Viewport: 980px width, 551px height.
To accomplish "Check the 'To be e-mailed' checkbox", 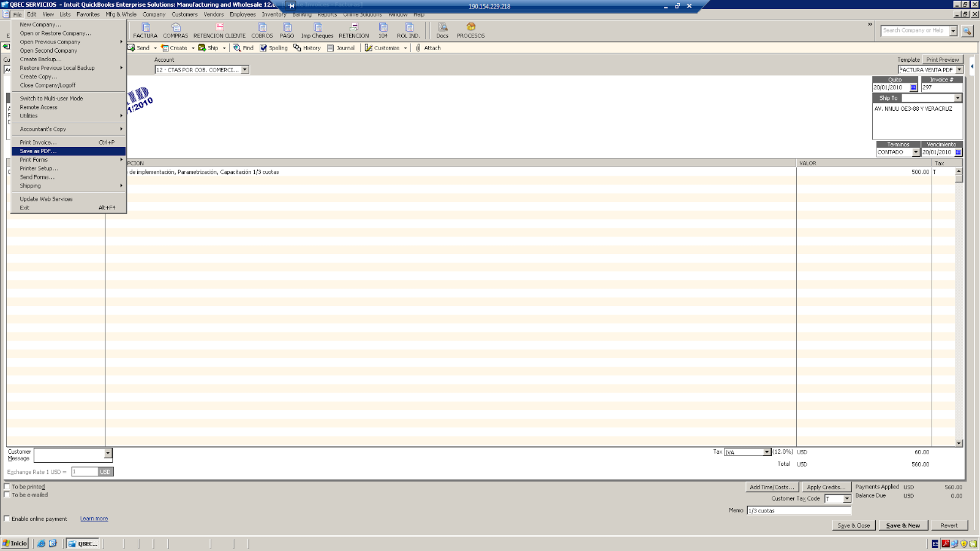I will point(7,495).
